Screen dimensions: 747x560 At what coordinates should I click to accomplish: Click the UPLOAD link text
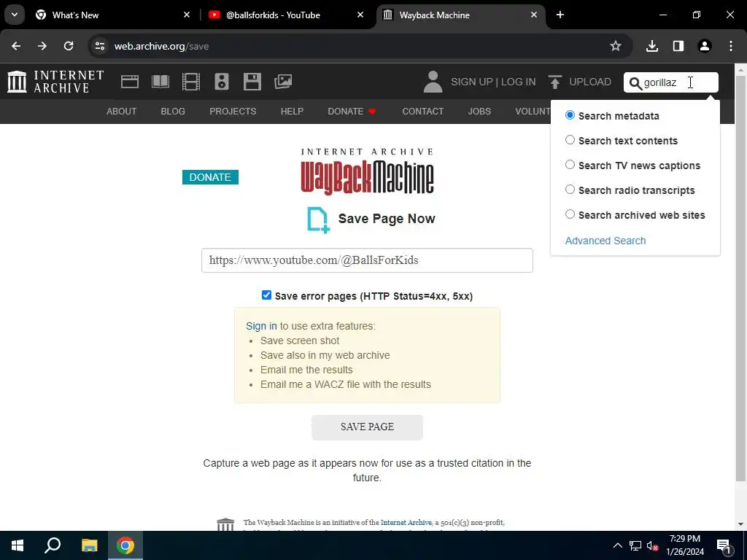(x=589, y=82)
